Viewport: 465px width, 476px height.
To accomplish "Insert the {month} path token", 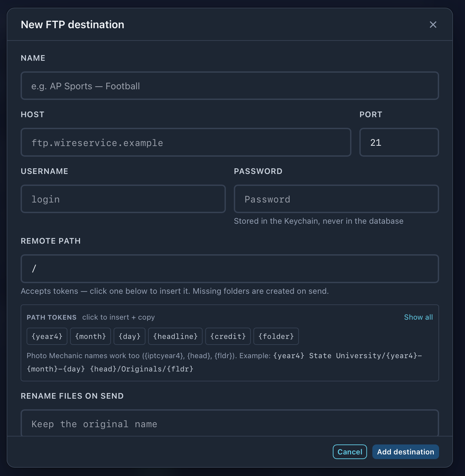I will click(x=91, y=336).
